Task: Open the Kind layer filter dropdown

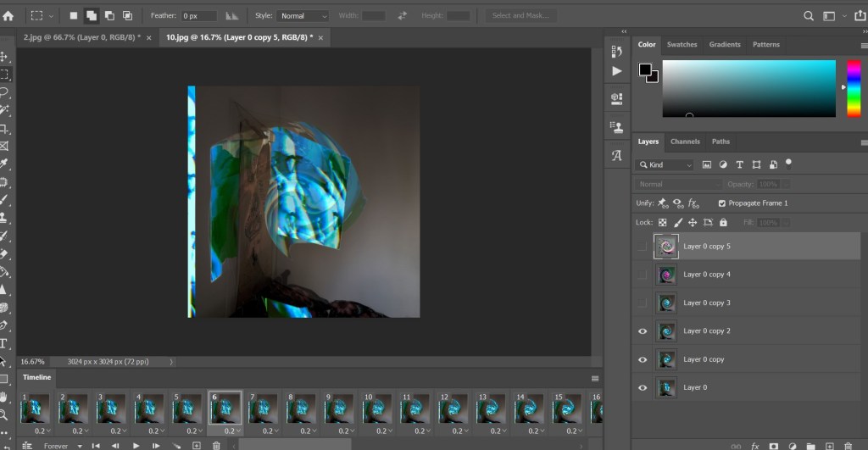Action: click(665, 164)
